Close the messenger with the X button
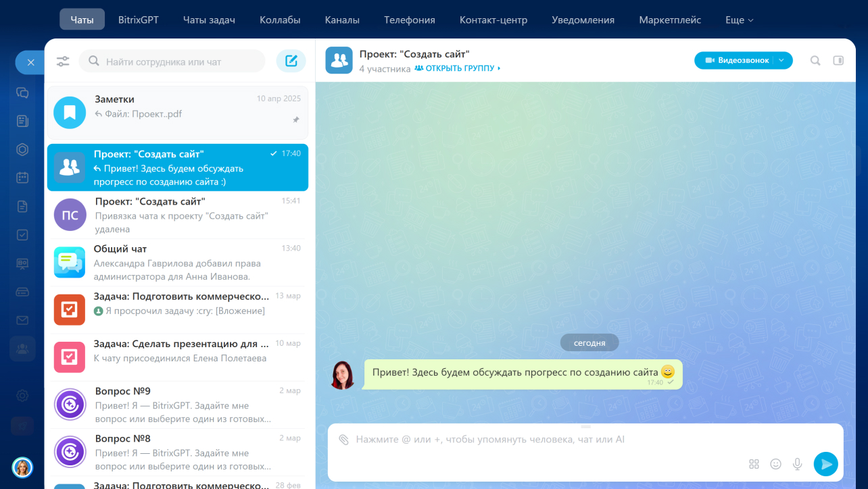 pos(30,62)
